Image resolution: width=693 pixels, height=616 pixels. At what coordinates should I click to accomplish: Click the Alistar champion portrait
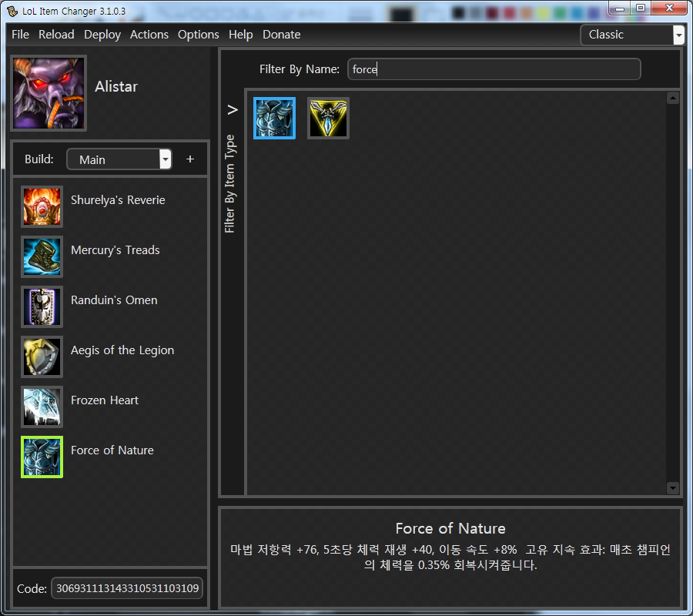49,93
